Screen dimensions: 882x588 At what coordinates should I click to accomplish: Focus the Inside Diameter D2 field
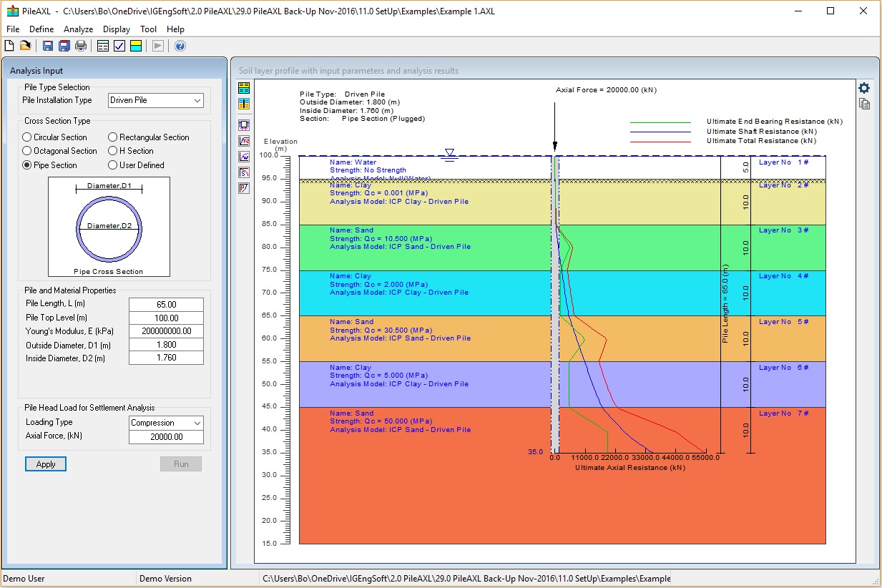[166, 358]
